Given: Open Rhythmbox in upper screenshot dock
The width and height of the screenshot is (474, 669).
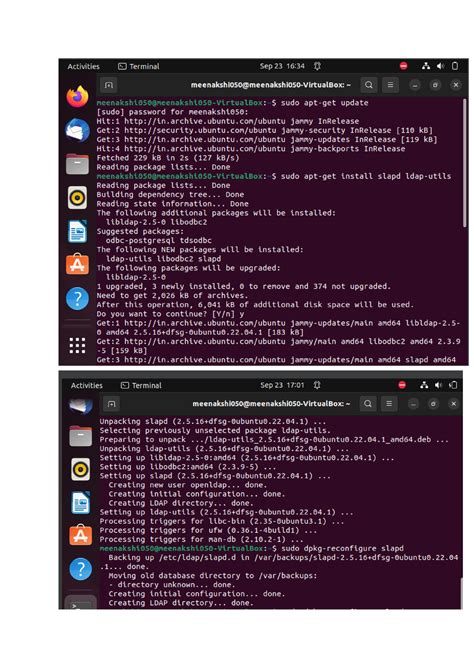Looking at the screenshot, I should (77, 198).
